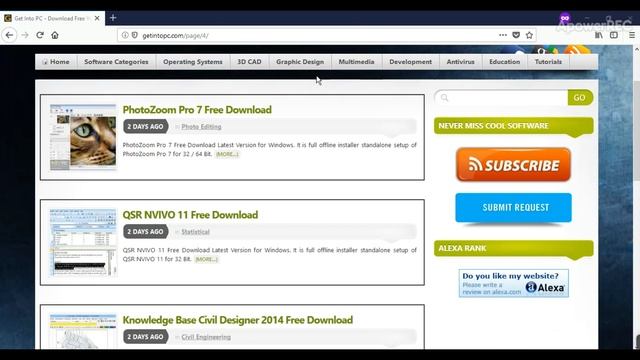The height and width of the screenshot is (360, 640).
Task: Open the Tutorials menu item
Action: [548, 62]
